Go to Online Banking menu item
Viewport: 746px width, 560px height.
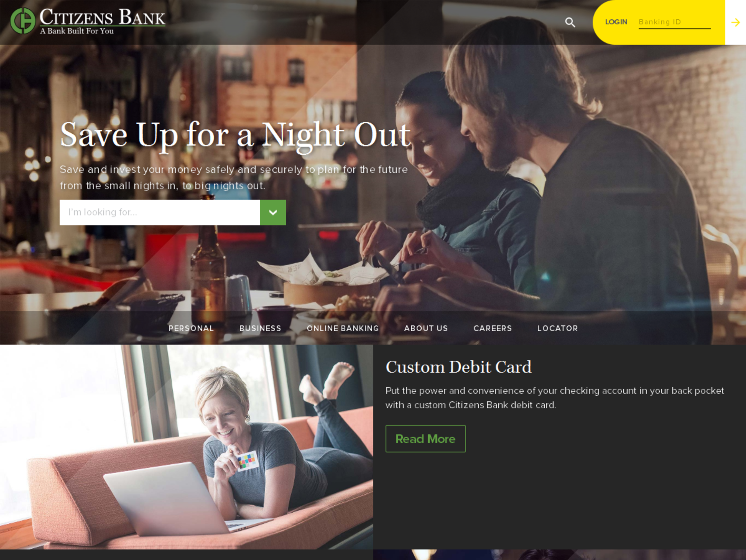[343, 328]
